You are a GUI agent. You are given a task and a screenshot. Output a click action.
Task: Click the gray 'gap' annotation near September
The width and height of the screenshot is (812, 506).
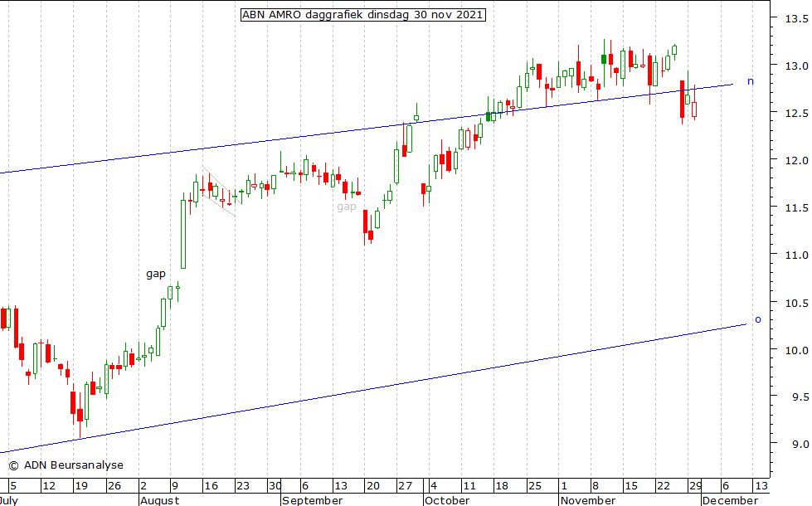click(x=347, y=207)
